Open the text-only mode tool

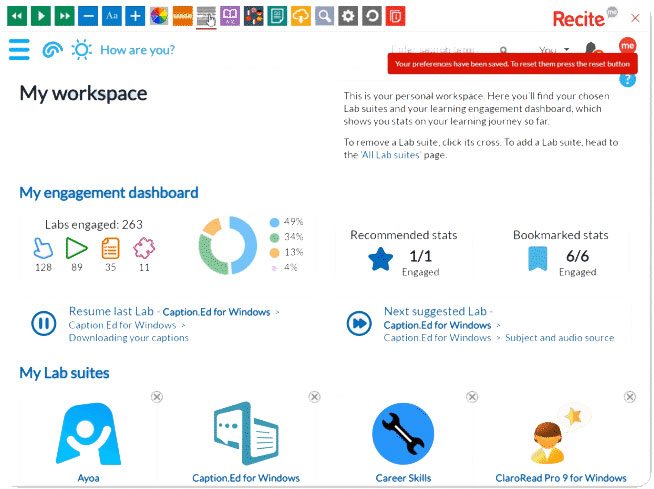pos(277,16)
